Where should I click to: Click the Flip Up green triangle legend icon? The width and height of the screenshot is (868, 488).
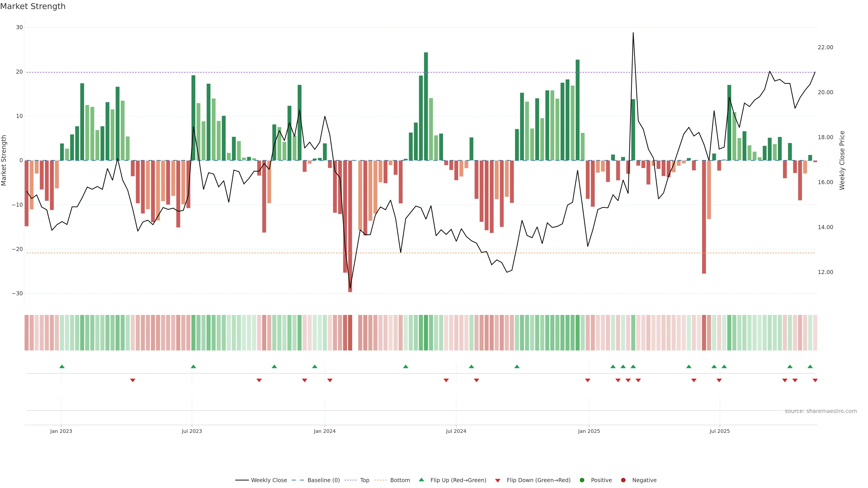pos(421,480)
